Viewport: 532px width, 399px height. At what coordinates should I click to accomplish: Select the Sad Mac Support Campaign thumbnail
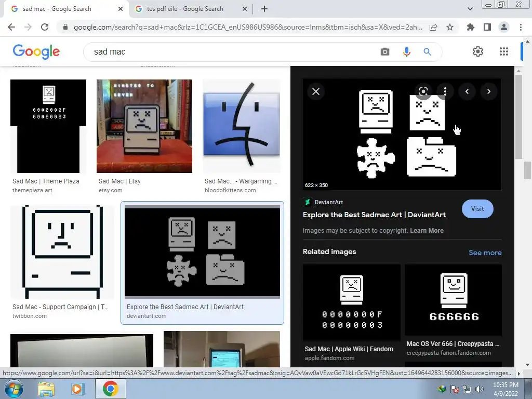coord(62,252)
